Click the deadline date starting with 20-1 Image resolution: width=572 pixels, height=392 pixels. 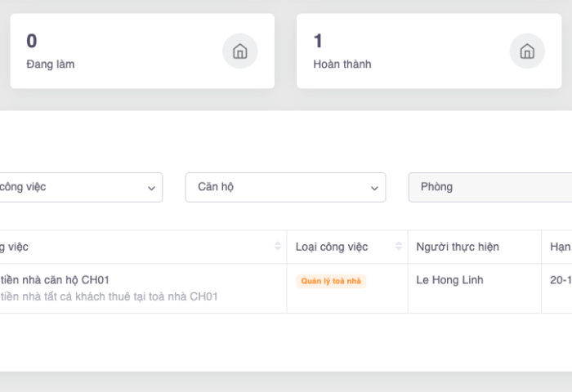point(561,280)
